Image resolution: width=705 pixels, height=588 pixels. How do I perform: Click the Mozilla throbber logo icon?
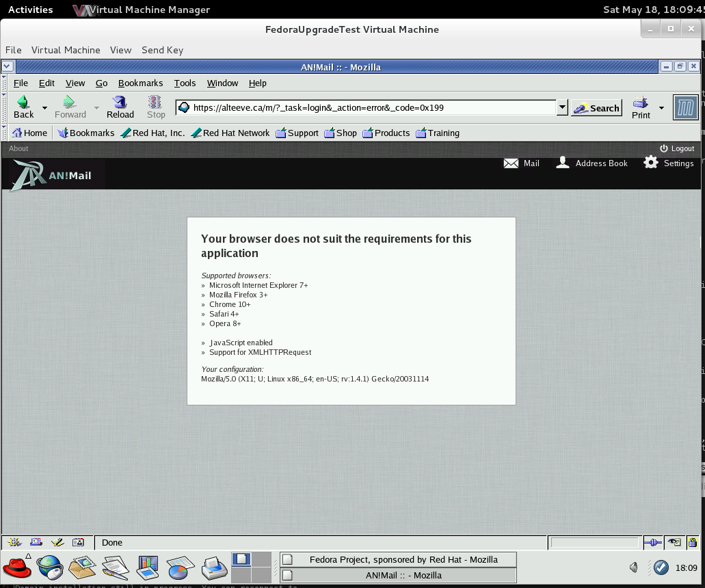pyautogui.click(x=685, y=107)
